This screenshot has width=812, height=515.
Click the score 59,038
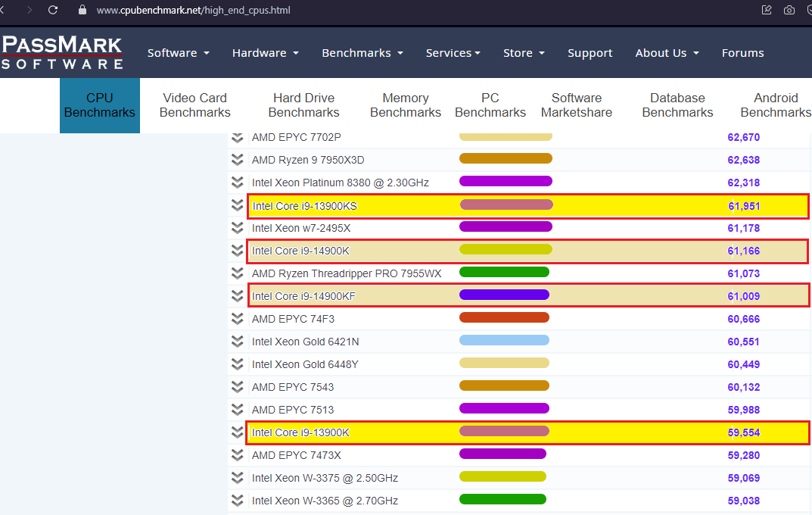click(744, 501)
